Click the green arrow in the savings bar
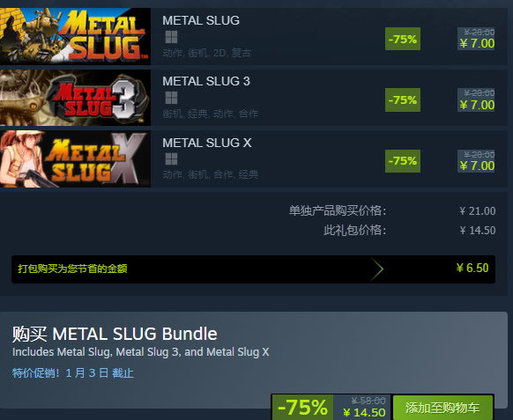The image size is (513, 420). click(377, 269)
